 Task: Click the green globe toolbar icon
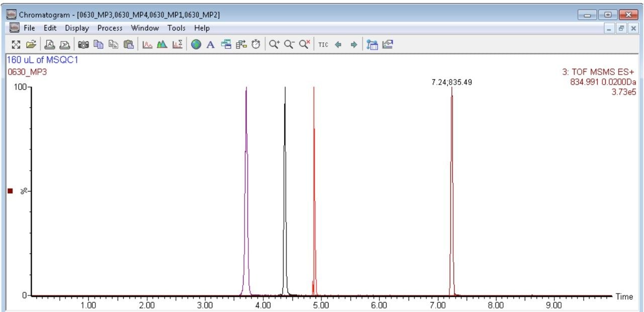click(196, 44)
